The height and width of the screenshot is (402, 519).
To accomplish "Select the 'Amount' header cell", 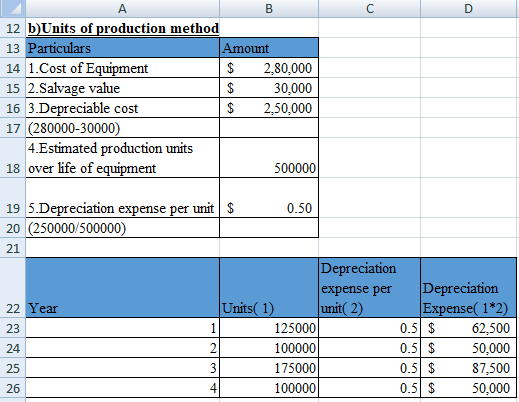I will [269, 48].
